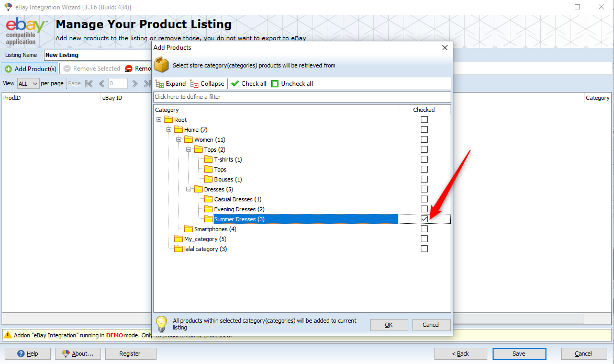Click the Home (7) folder icon
Image resolution: width=614 pixels, height=364 pixels.
tap(178, 130)
